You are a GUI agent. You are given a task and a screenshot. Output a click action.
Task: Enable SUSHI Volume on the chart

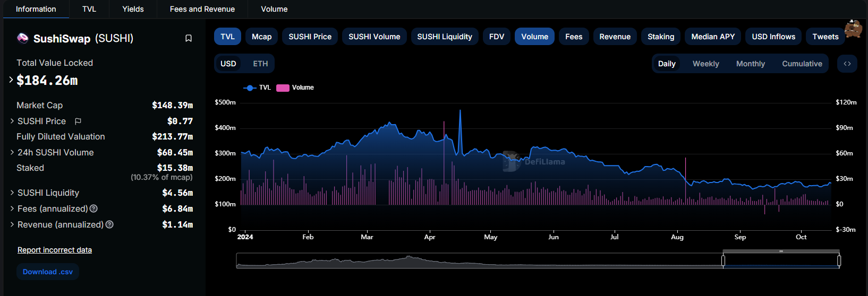tap(374, 37)
